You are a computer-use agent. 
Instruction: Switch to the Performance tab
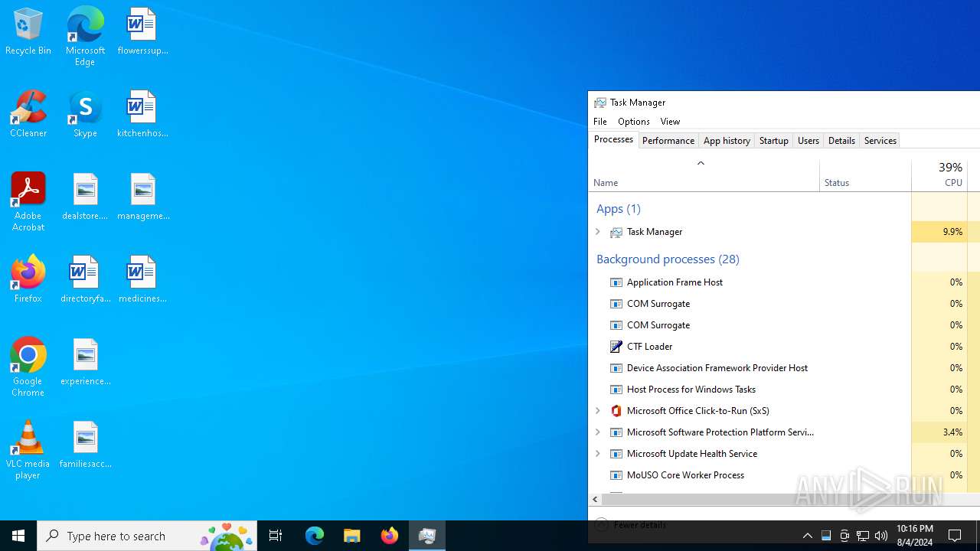coord(668,141)
